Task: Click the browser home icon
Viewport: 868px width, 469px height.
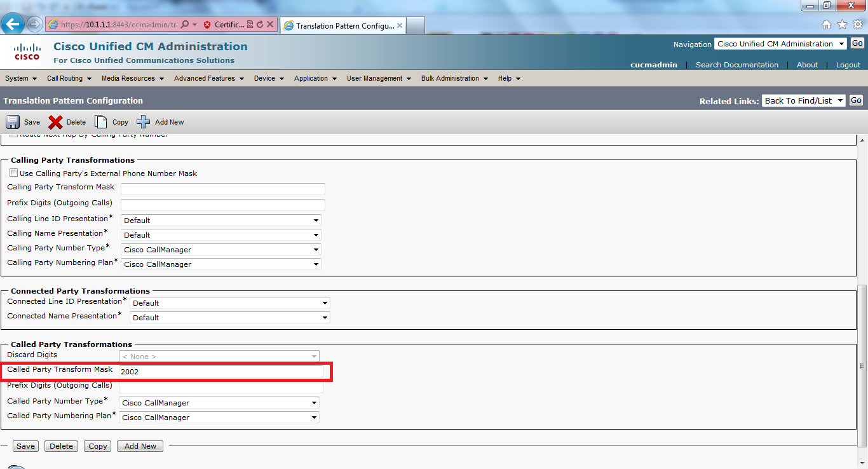Action: tap(826, 23)
